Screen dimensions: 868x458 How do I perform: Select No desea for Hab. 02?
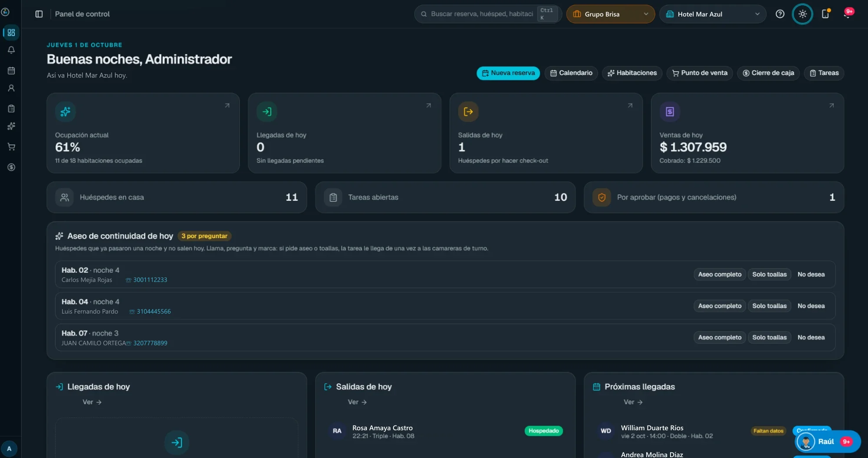[x=811, y=275]
